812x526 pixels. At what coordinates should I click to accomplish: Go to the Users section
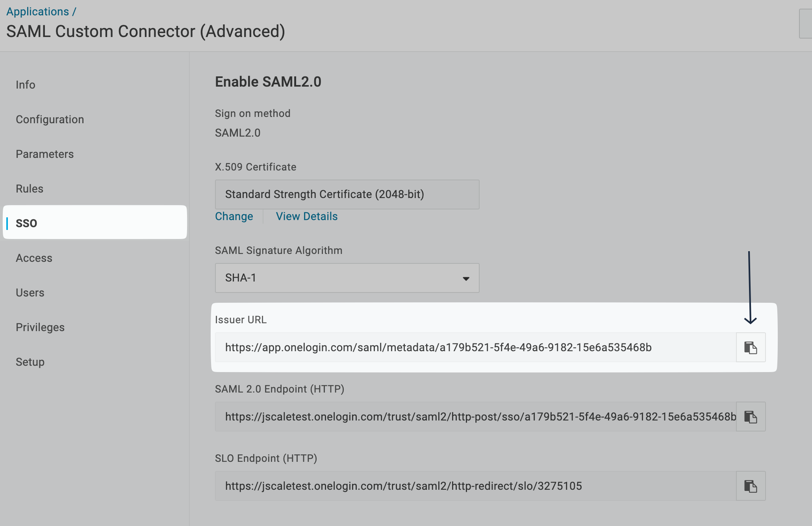click(30, 293)
